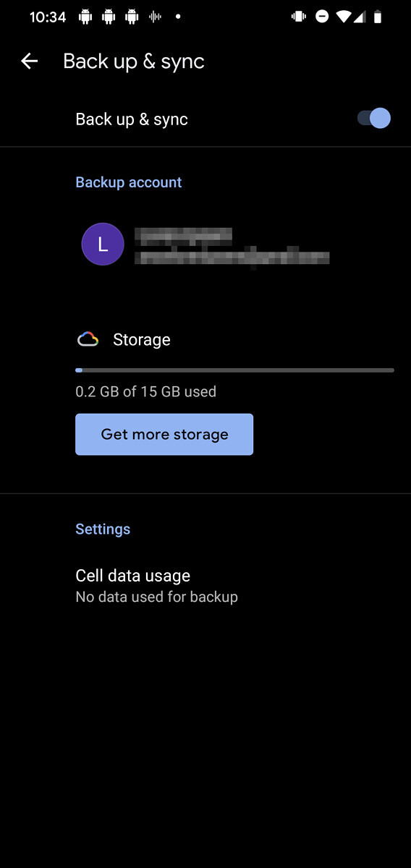Tap the Storage label

pos(142,340)
